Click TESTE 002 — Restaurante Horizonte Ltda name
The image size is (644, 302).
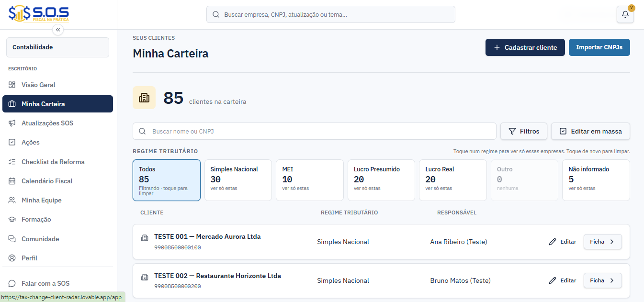click(217, 276)
